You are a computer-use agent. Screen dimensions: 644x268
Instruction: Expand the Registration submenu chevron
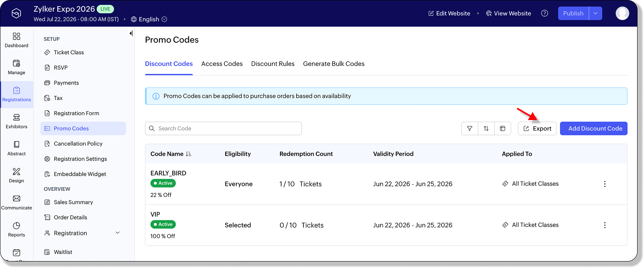point(118,233)
